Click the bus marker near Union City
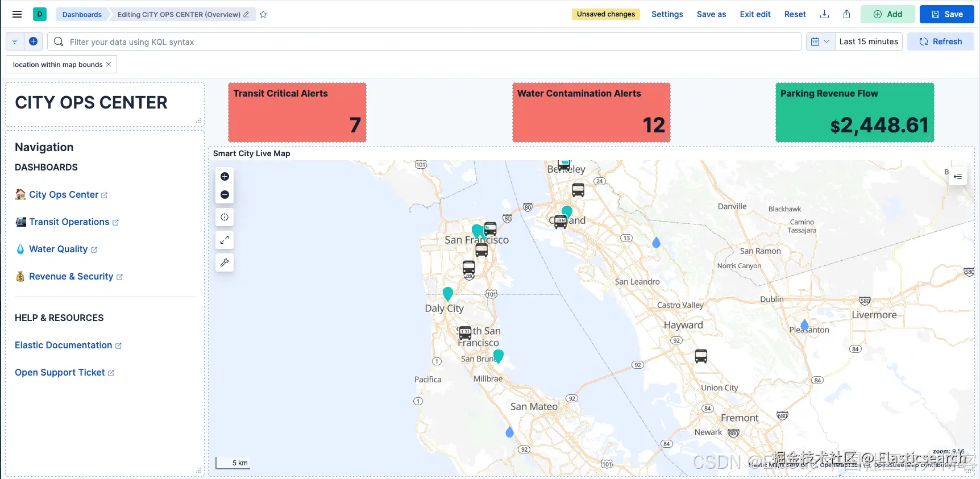The height and width of the screenshot is (479, 980). tap(701, 356)
